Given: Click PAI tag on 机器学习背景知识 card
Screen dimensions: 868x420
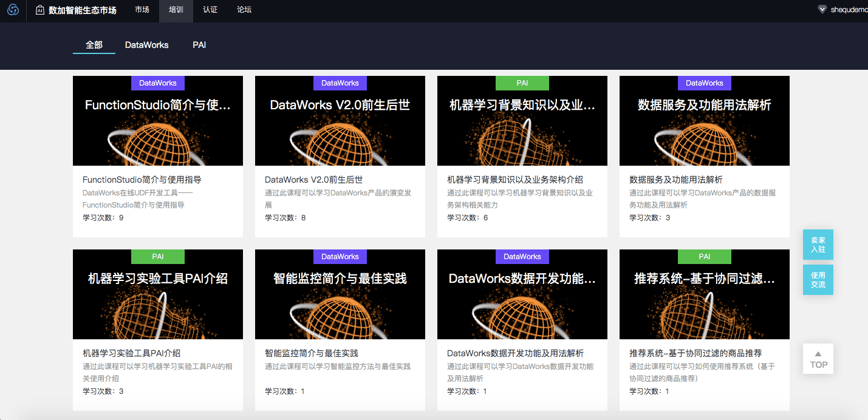Looking at the screenshot, I should point(522,83).
